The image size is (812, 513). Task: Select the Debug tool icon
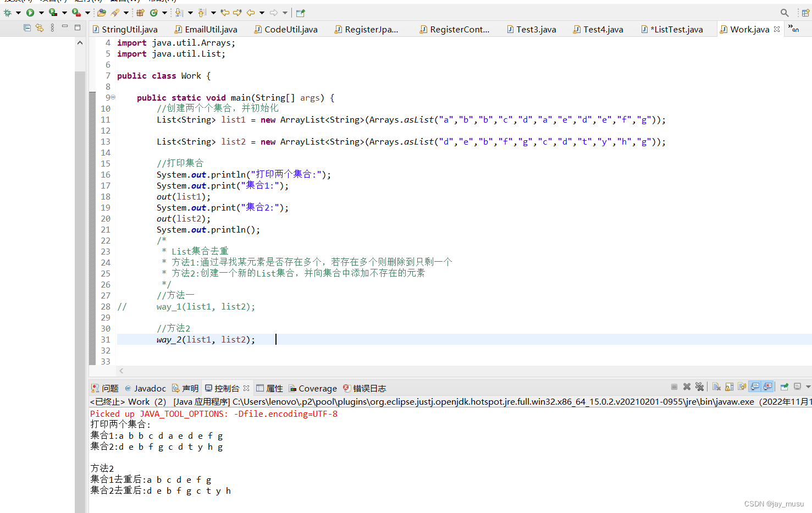7,12
